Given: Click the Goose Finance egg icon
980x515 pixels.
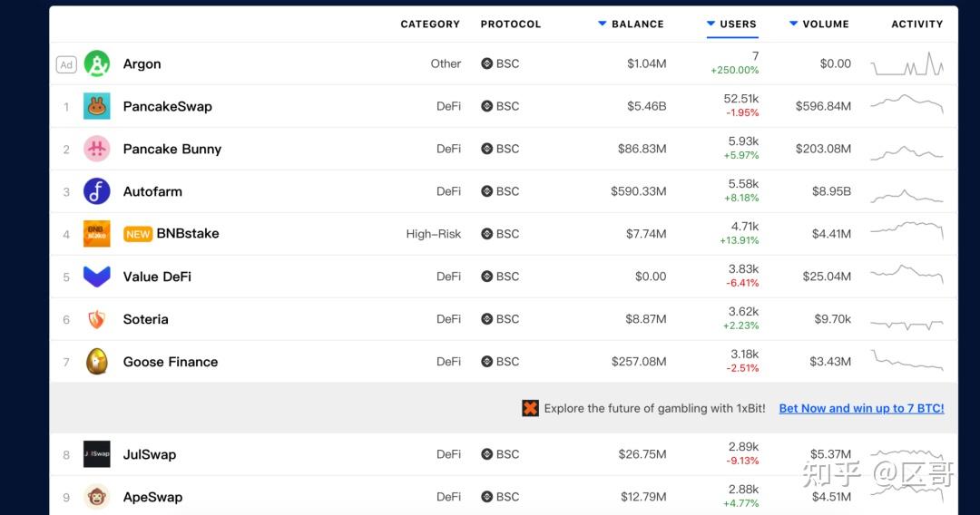Looking at the screenshot, I should pos(97,362).
